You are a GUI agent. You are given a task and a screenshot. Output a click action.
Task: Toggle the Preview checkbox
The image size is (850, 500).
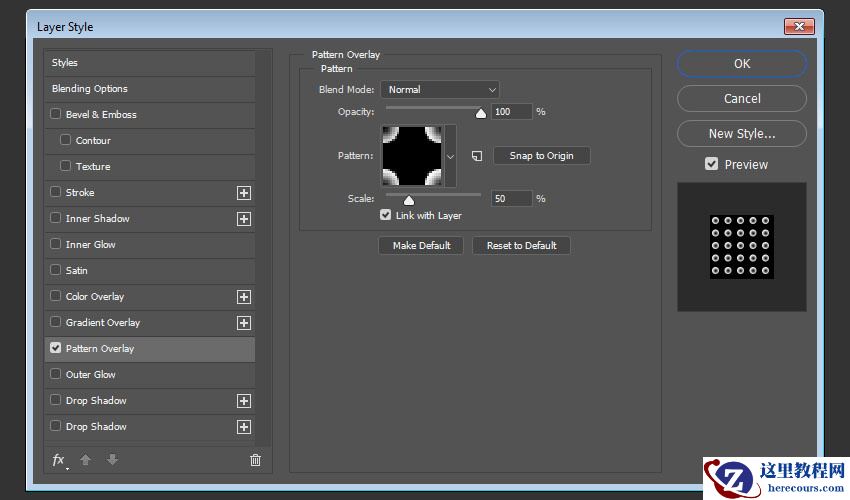click(x=711, y=164)
